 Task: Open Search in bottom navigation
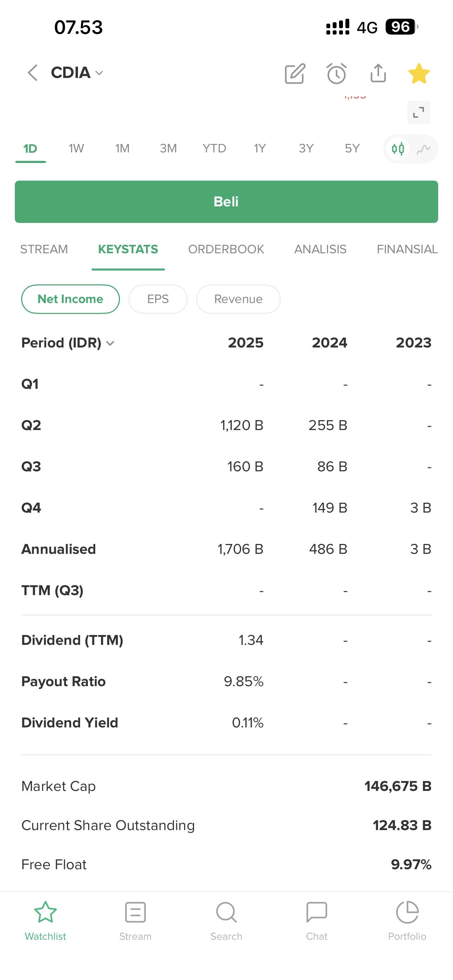[x=226, y=920]
